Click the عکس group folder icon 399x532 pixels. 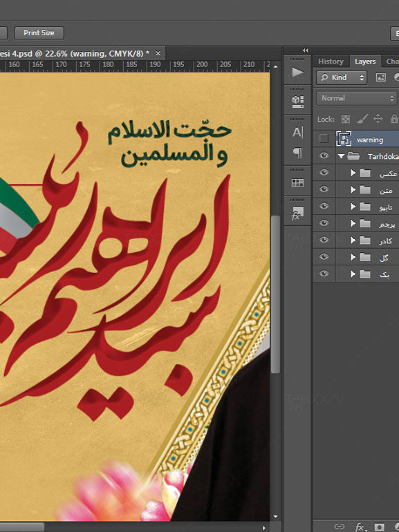365,173
